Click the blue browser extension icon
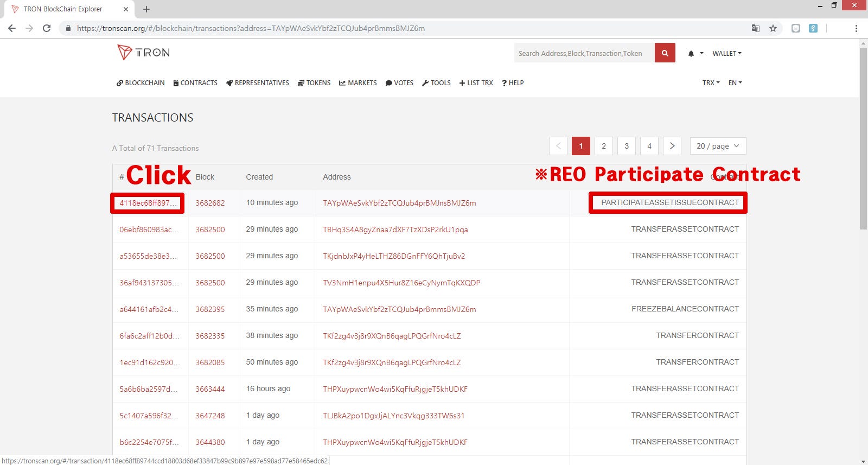 tap(813, 28)
